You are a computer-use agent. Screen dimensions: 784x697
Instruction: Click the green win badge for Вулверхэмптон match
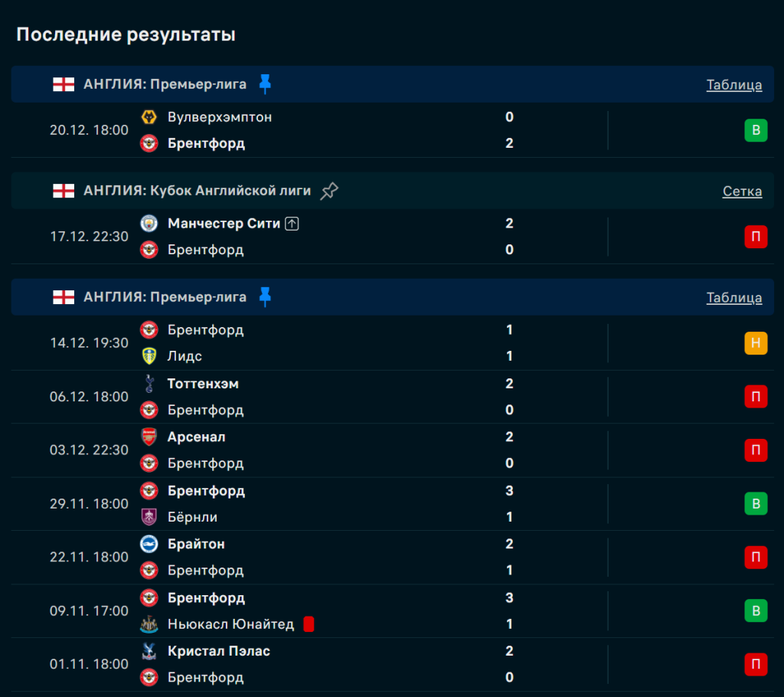[x=756, y=130]
